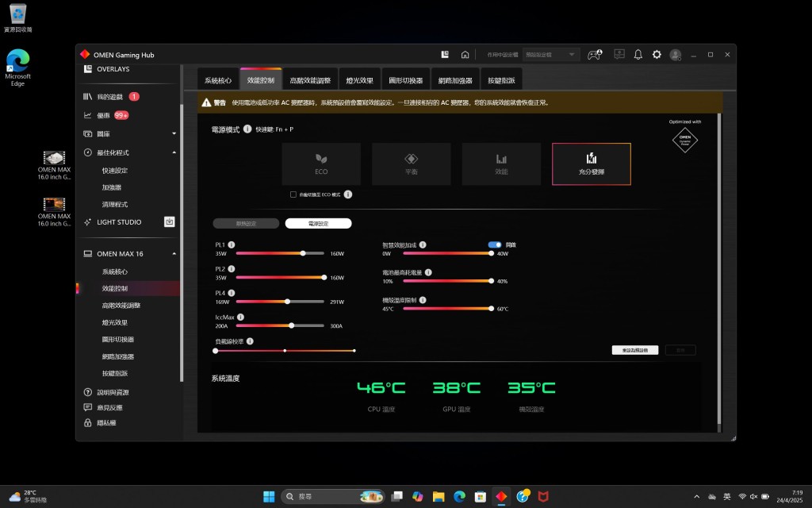Click the LIGHT STUDIO badge icon in the sidebar
This screenshot has height=508, width=812.
170,222
